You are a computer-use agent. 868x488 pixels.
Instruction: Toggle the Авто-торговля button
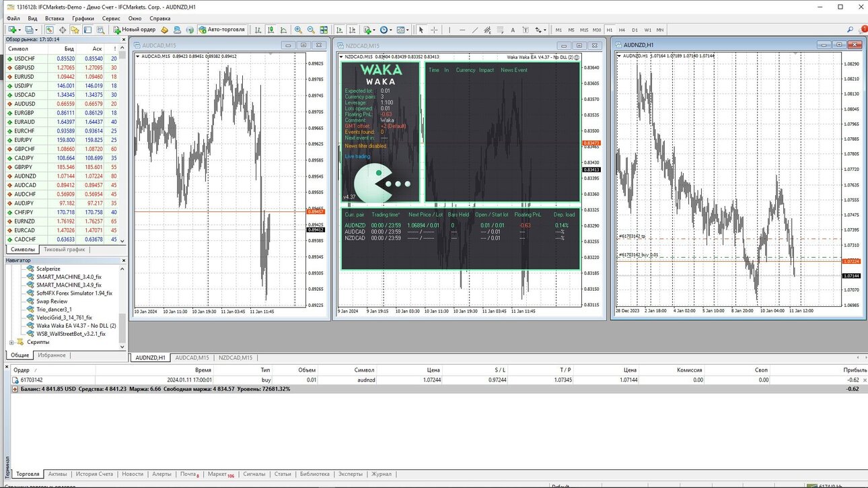click(x=222, y=30)
